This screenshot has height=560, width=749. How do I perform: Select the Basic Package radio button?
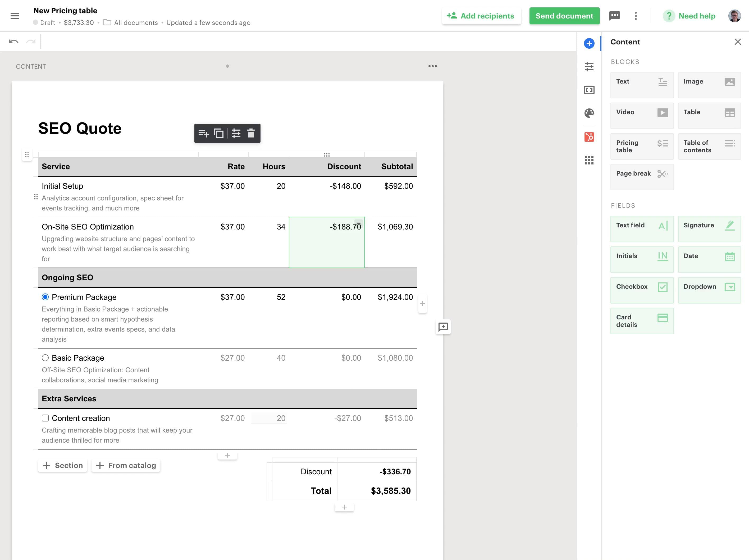click(45, 358)
